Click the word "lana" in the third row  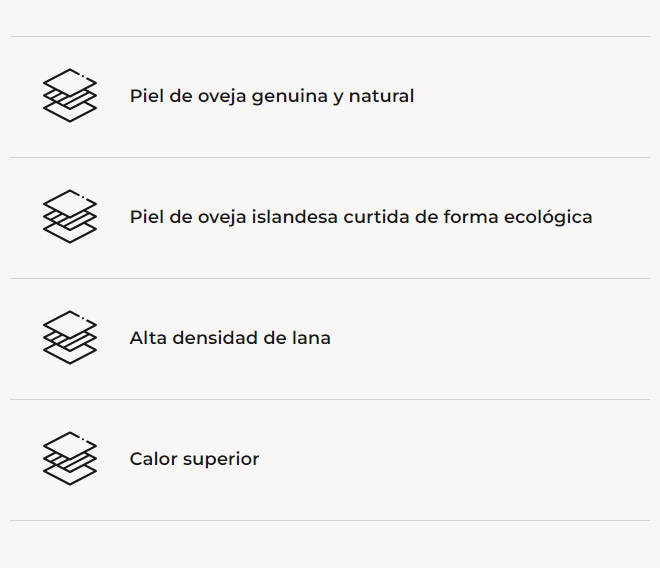point(310,338)
